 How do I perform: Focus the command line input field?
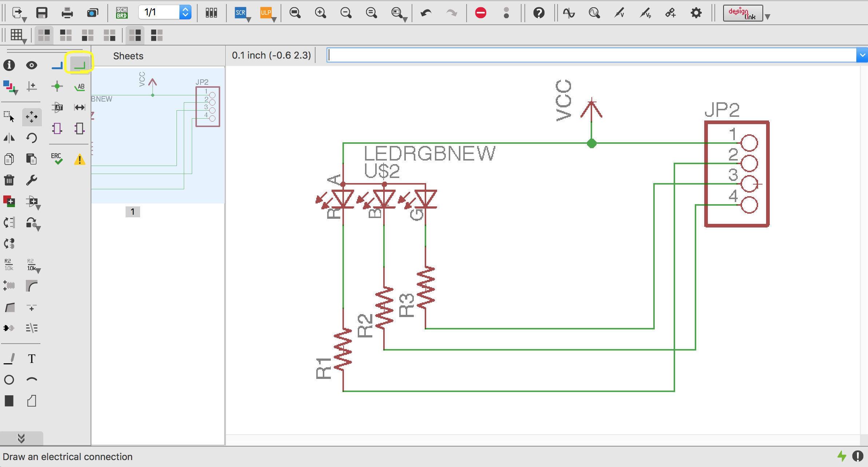[591, 55]
